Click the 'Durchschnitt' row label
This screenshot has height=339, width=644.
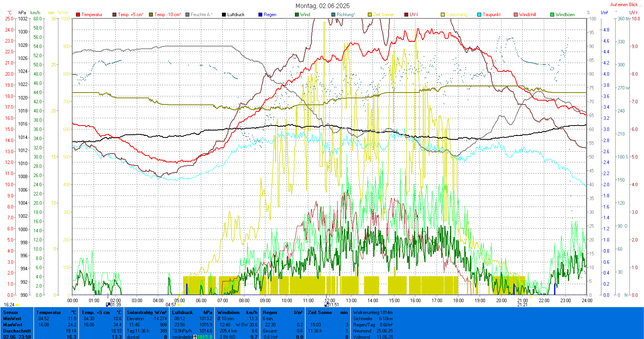pos(17,331)
